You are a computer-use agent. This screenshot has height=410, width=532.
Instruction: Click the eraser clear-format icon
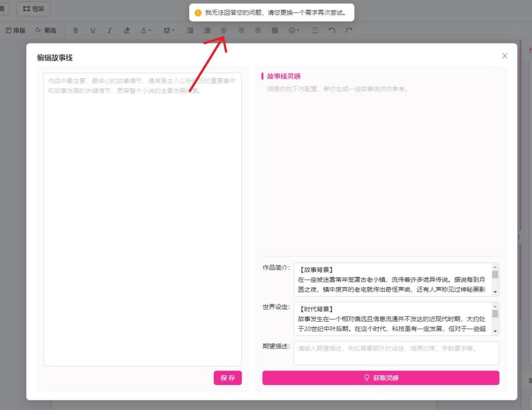coord(127,30)
